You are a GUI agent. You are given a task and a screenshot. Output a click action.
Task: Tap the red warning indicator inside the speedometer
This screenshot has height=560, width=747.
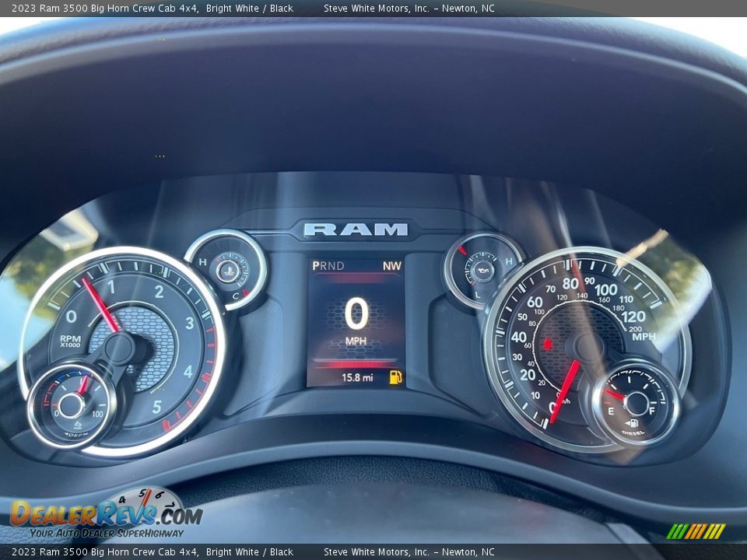tap(547, 343)
